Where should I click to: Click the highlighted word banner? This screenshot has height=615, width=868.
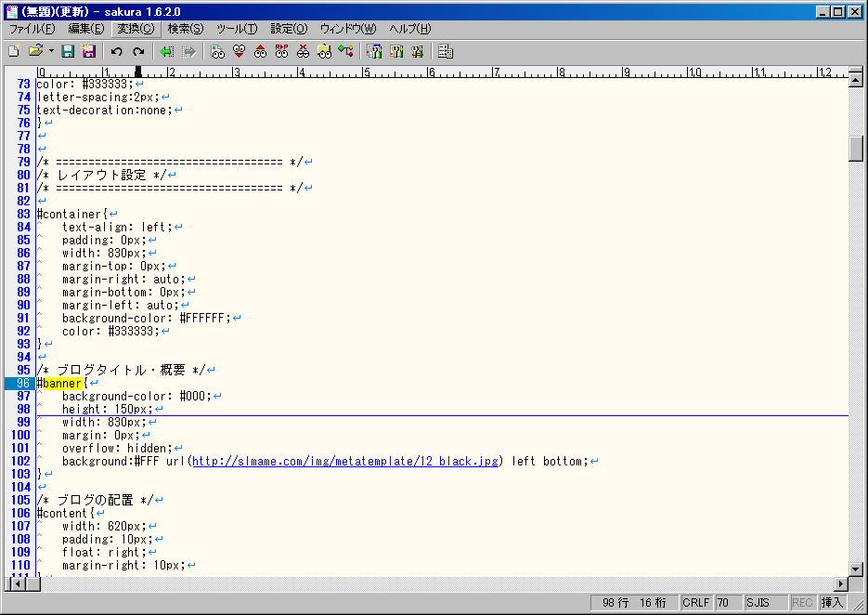pos(62,383)
